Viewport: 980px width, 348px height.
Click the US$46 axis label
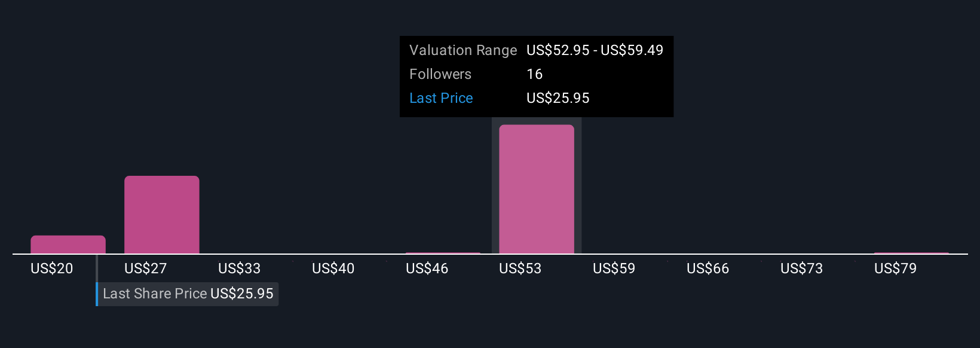point(427,268)
